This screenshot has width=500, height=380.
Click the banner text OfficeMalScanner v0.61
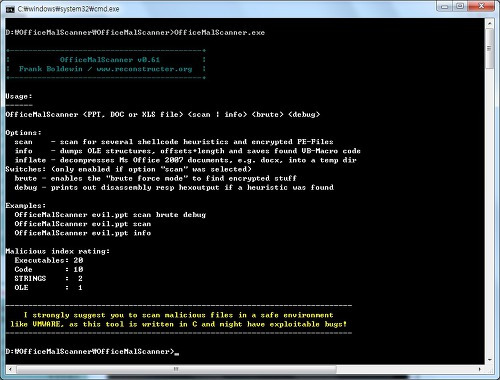(x=110, y=60)
